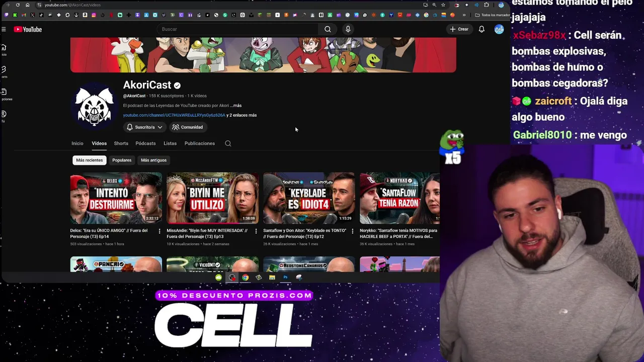Open File Explorer from the taskbar
This screenshot has width=644, height=362.
[x=272, y=278]
